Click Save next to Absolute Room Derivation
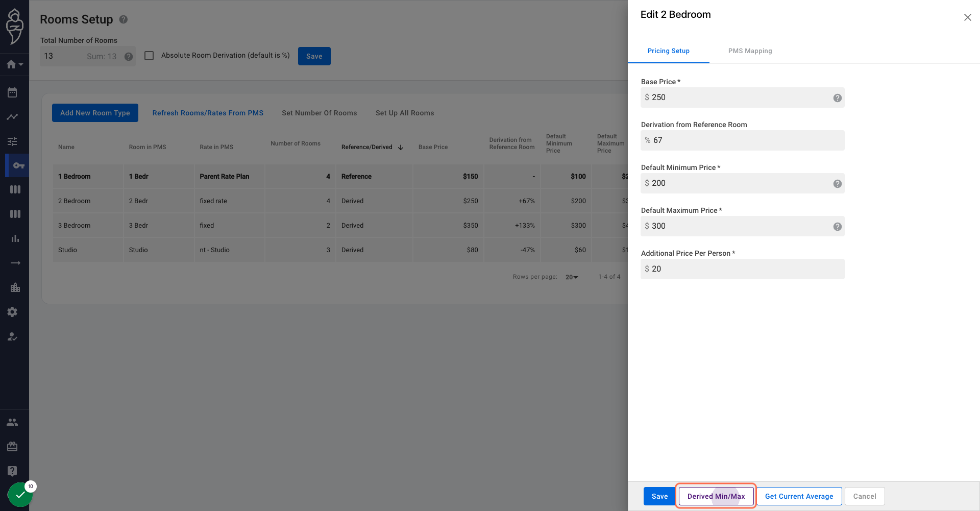 coord(314,56)
